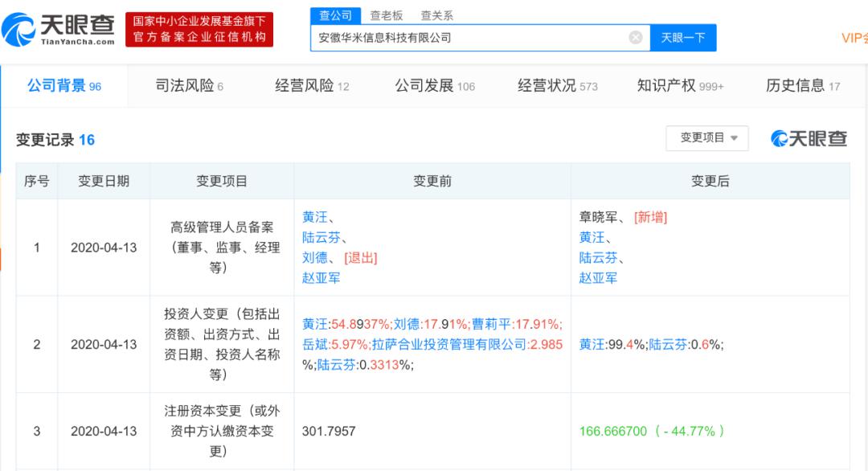868x471 pixels.
Task: Open 黄汪 54.8937% investor link
Action: (x=315, y=325)
